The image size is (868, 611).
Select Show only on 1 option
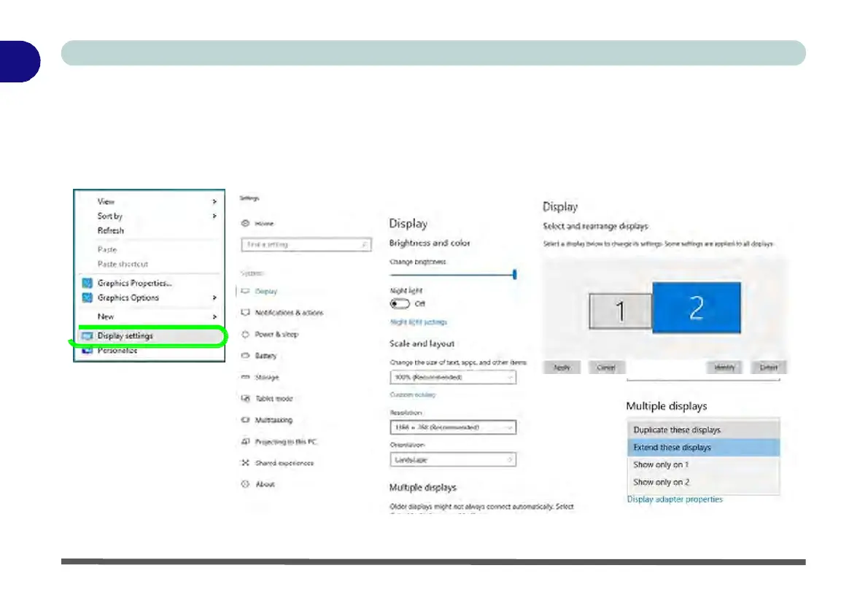pos(703,464)
